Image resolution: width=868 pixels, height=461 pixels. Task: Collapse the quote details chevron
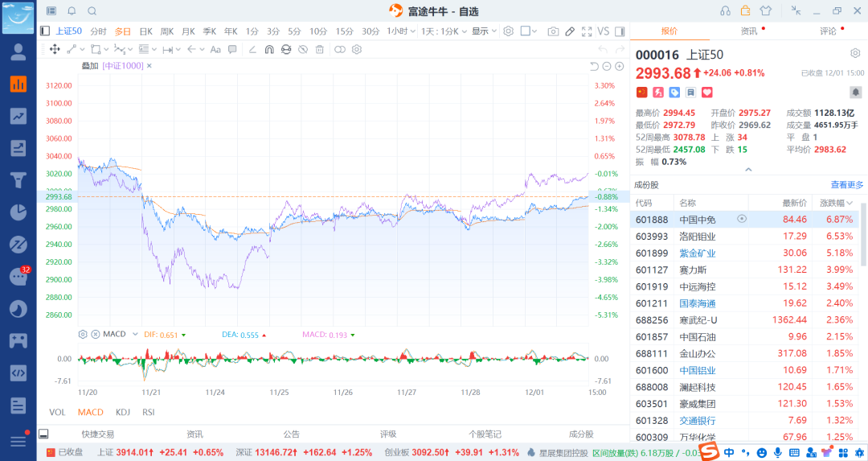click(x=748, y=170)
